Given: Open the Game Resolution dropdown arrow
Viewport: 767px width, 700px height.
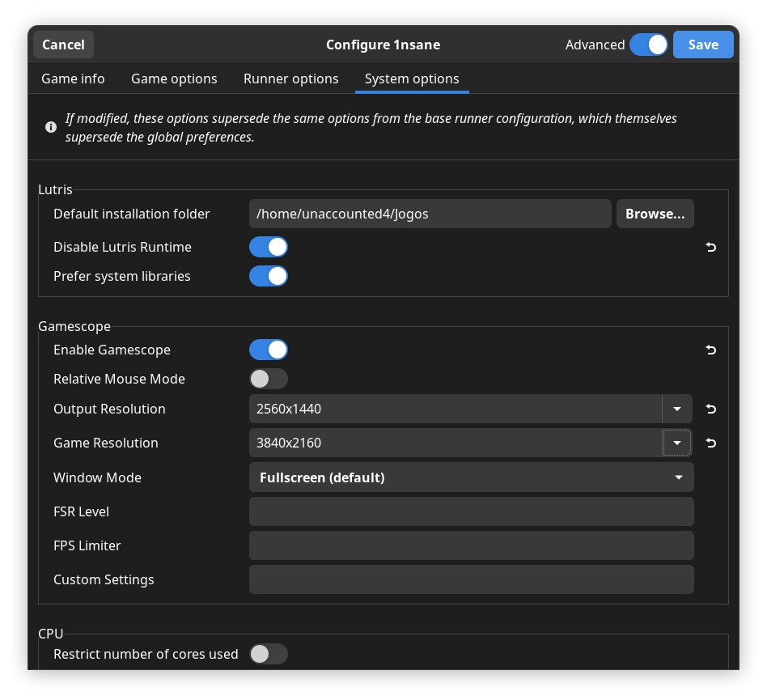Looking at the screenshot, I should pyautogui.click(x=677, y=443).
